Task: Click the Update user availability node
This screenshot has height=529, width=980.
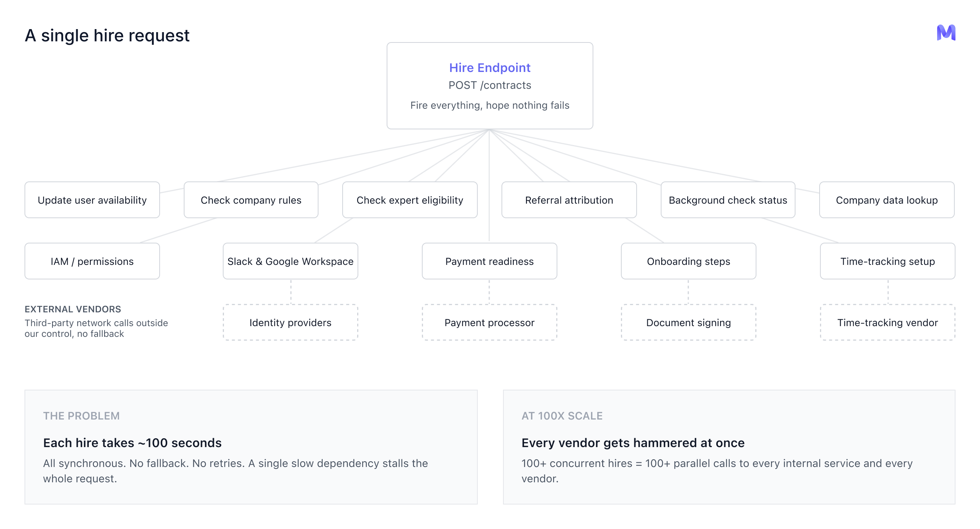Action: [x=92, y=200]
